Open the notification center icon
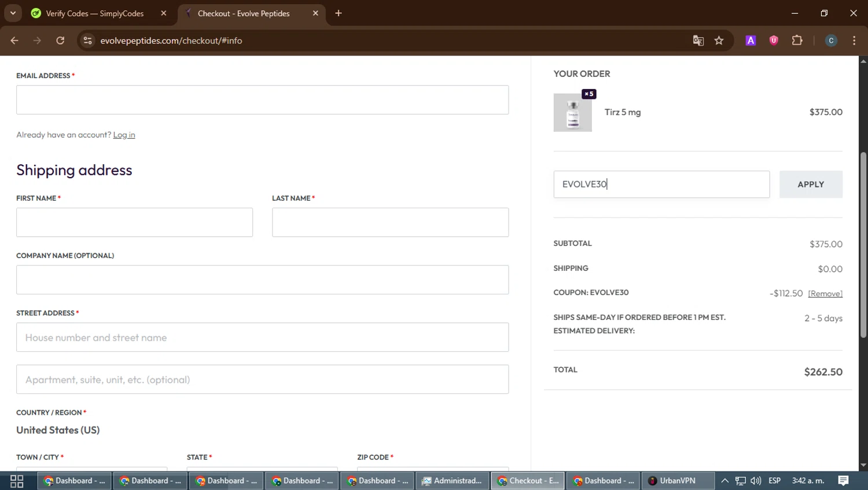This screenshot has height=490, width=868. tap(843, 481)
